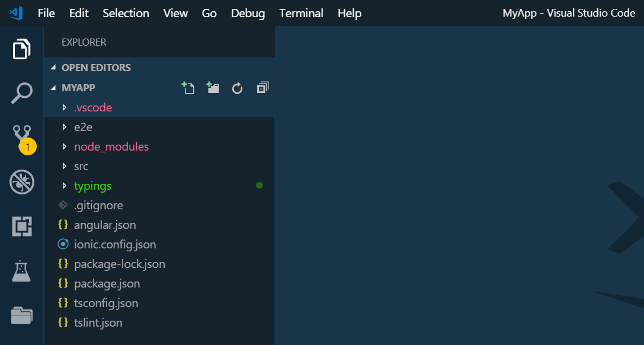
Task: Expand the node_modules folder
Action: coord(111,146)
